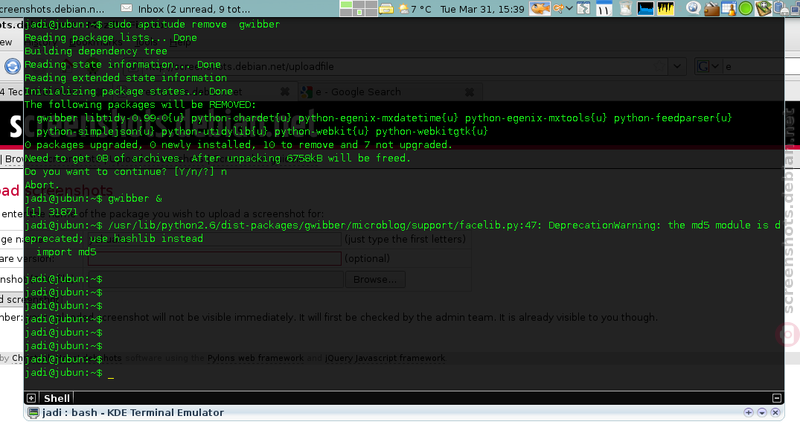
Task: Open the Pylons web framework link
Action: click(255, 358)
